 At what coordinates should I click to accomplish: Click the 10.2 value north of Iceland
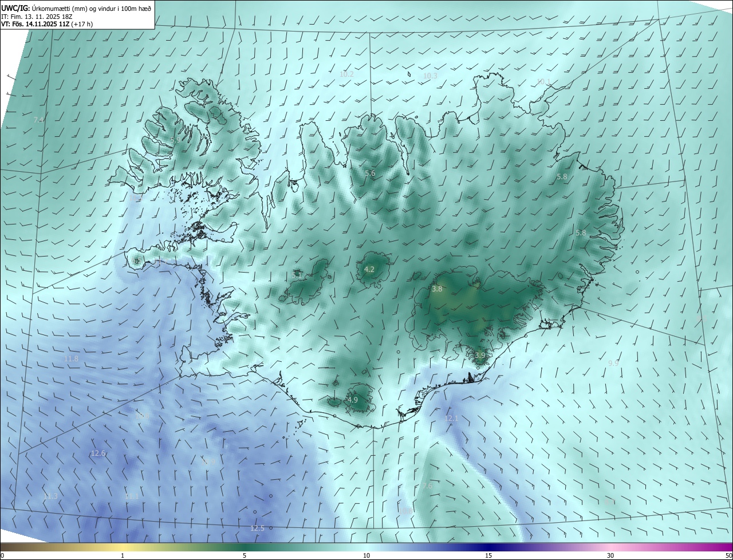(346, 74)
